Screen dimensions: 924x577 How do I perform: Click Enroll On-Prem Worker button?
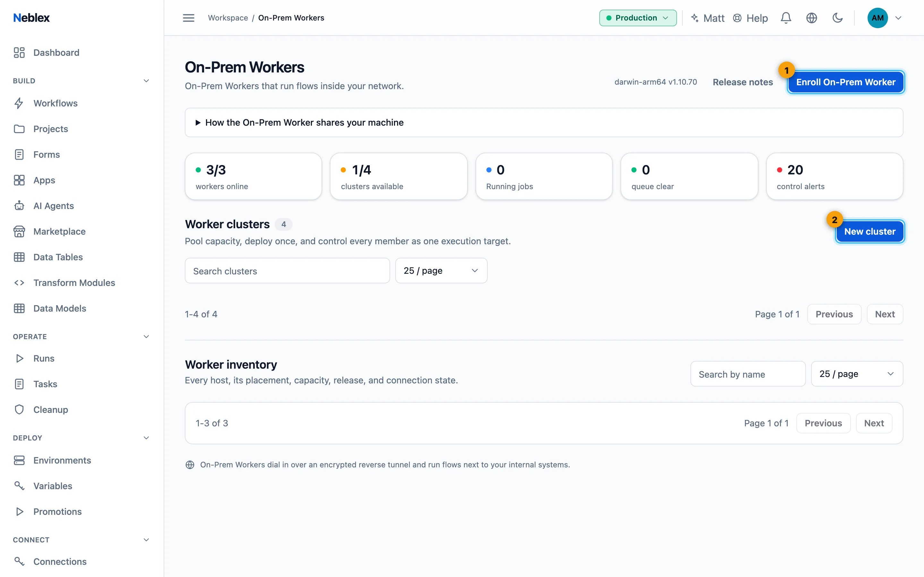pos(846,82)
